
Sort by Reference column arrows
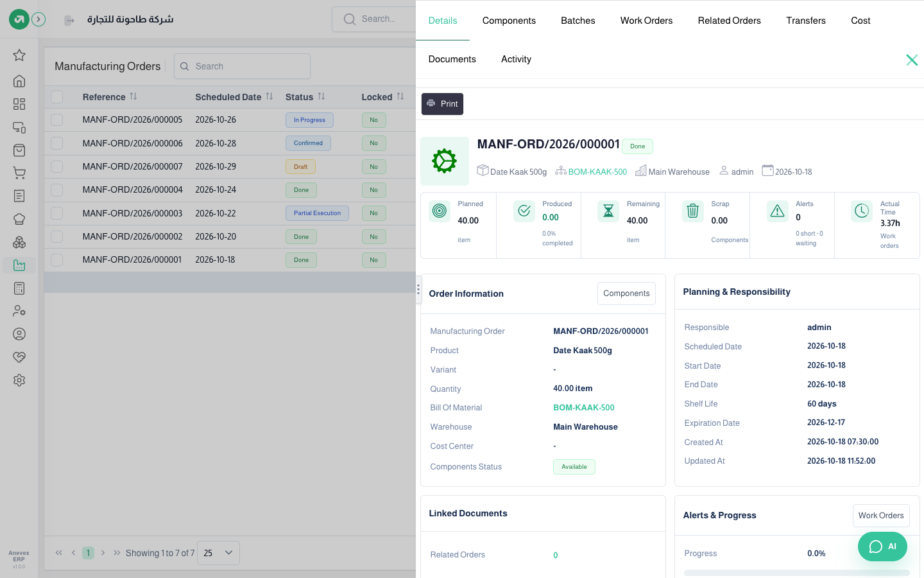(133, 96)
